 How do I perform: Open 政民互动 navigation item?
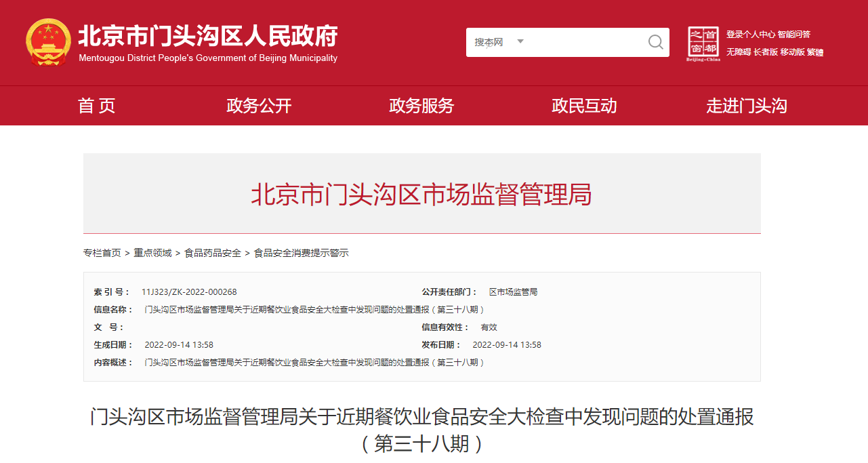[x=584, y=106]
